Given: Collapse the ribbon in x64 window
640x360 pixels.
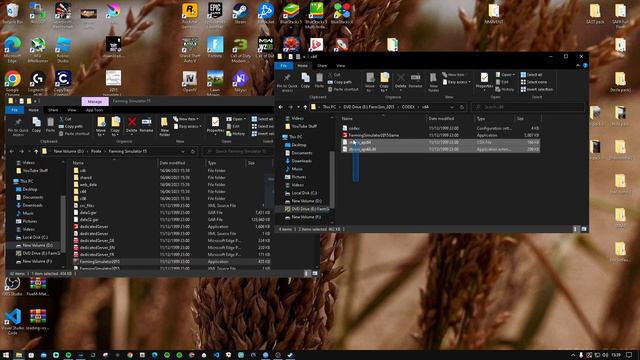Looking at the screenshot, I should pos(578,65).
